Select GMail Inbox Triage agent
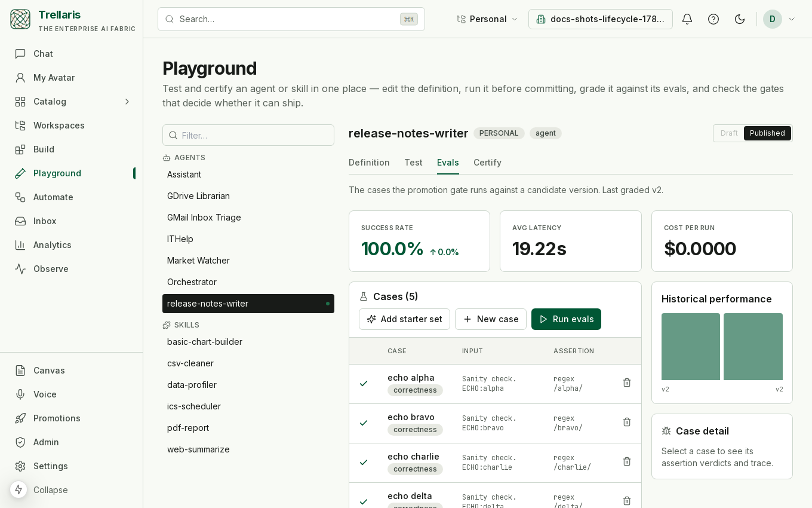 click(x=248, y=218)
